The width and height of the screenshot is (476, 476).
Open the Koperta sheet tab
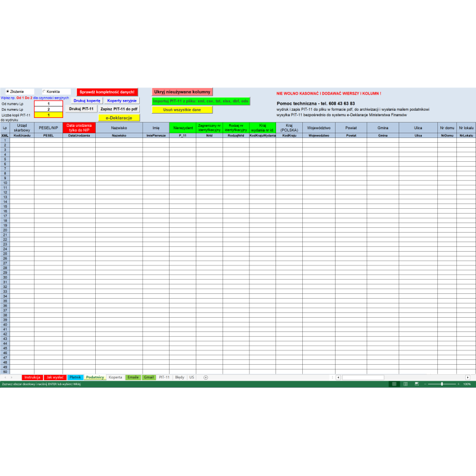(x=115, y=377)
